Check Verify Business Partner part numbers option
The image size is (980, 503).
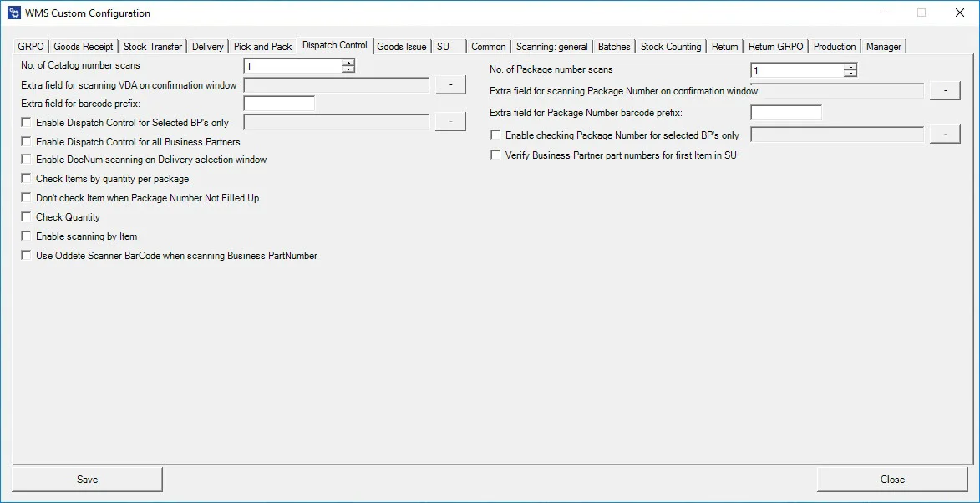[496, 155]
